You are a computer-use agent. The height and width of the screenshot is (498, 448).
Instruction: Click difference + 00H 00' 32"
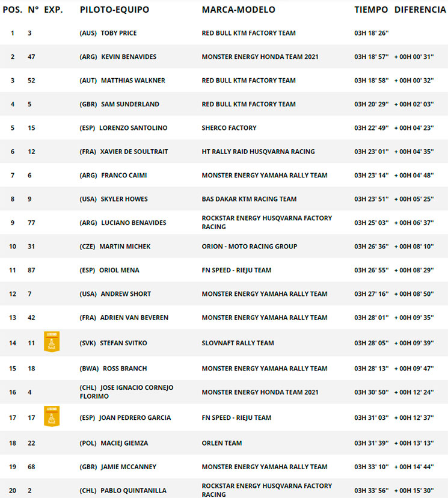(414, 81)
